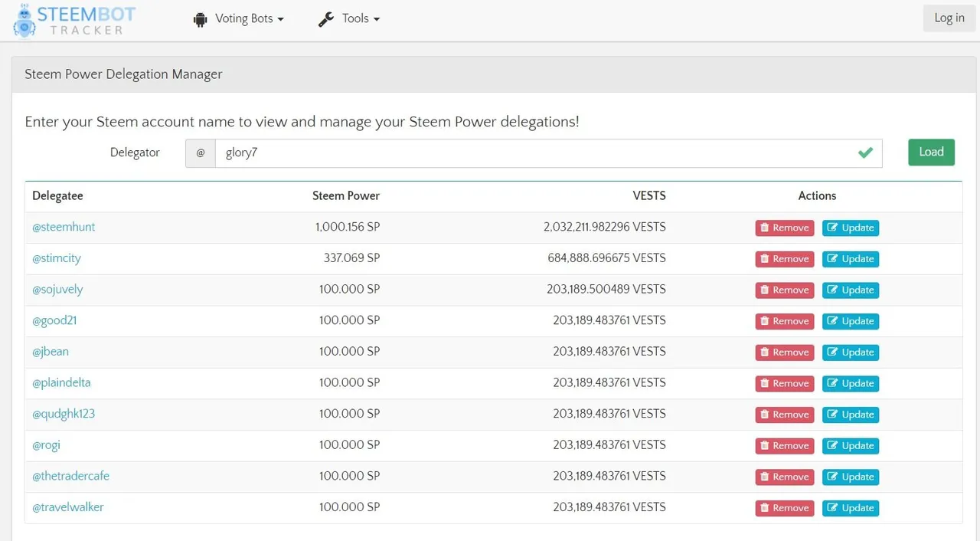Click the Log in button

[x=949, y=18]
